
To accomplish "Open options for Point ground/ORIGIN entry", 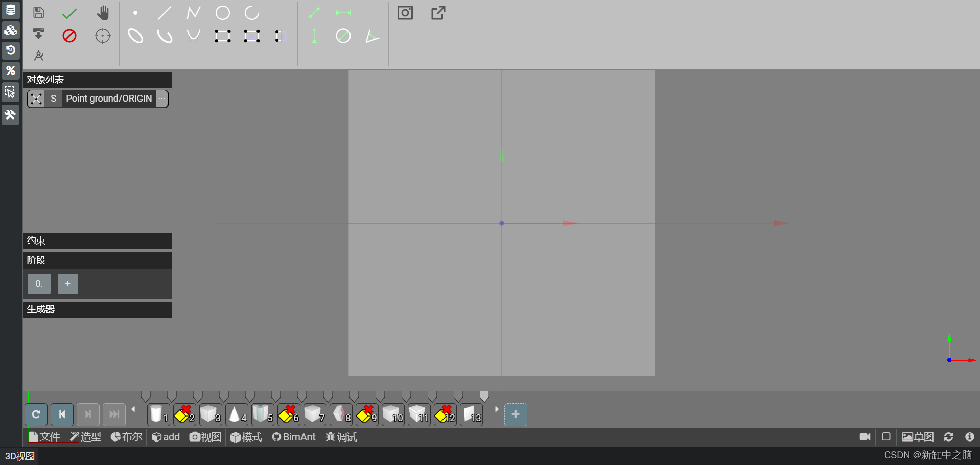I will [x=161, y=99].
